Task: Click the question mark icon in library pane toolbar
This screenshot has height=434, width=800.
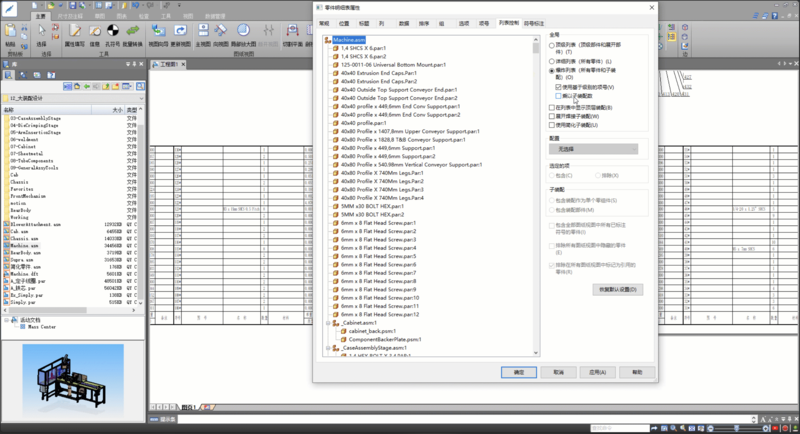Action: pyautogui.click(x=51, y=75)
